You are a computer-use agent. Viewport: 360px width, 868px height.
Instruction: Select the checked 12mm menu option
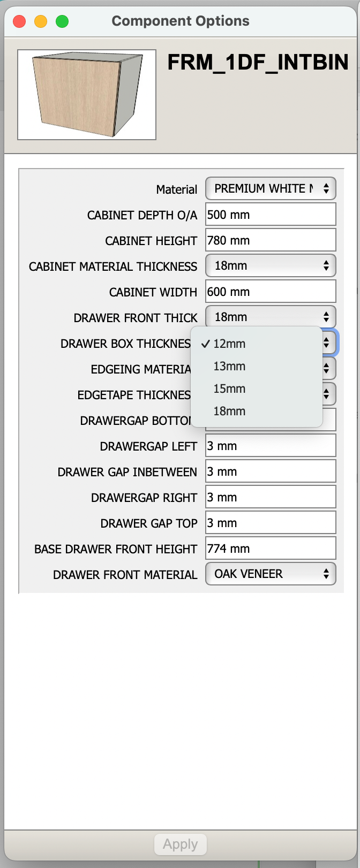pyautogui.click(x=229, y=344)
